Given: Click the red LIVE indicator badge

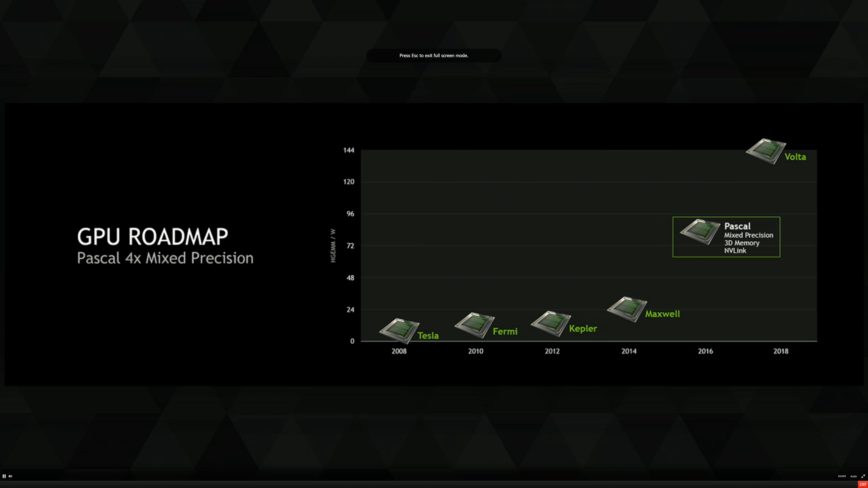Looking at the screenshot, I should point(863,484).
